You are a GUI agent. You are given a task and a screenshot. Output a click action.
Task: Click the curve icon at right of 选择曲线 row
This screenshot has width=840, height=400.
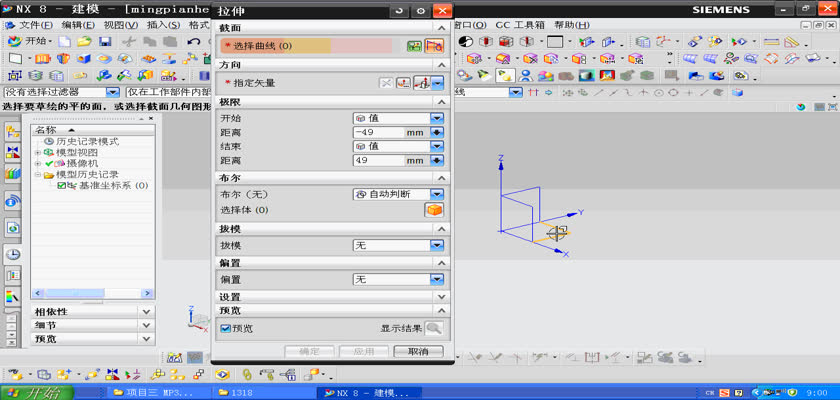pos(434,46)
